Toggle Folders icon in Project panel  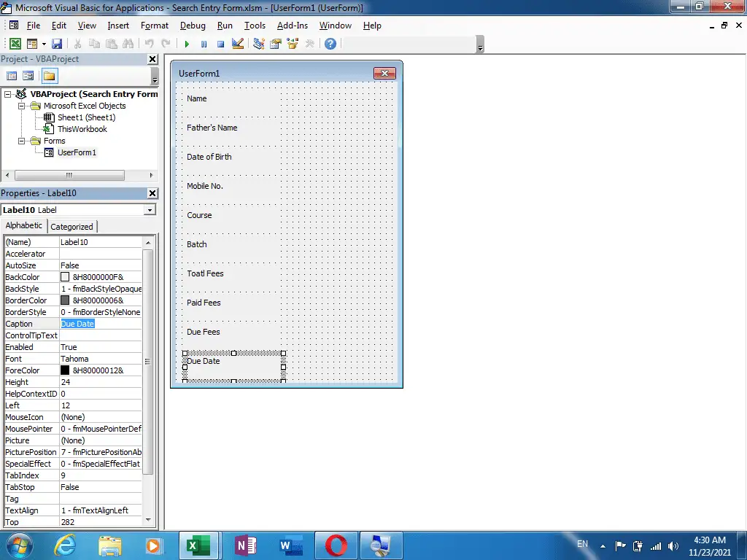tap(49, 76)
